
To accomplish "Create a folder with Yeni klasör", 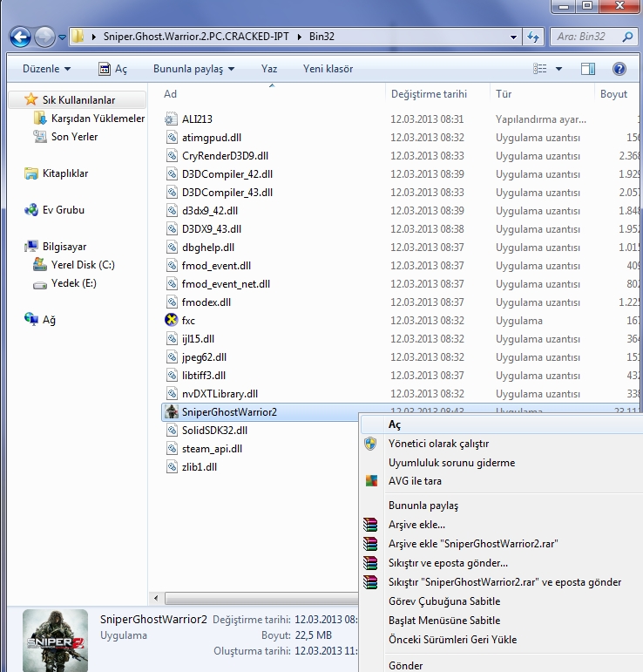I will click(328, 69).
